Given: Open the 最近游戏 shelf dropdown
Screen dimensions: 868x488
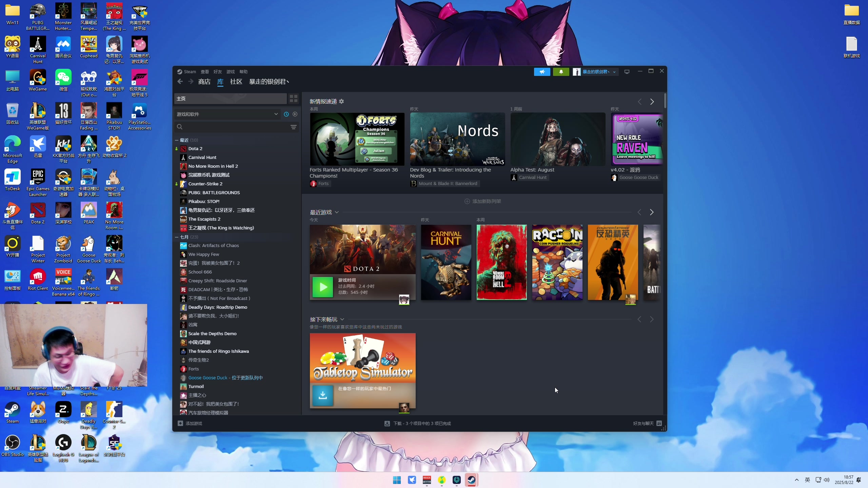Looking at the screenshot, I should point(337,212).
